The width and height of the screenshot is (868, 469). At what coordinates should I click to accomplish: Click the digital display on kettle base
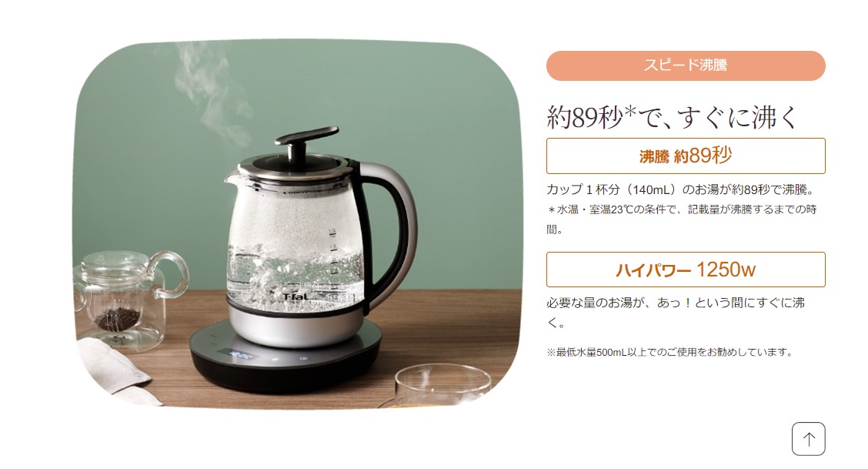point(240,356)
